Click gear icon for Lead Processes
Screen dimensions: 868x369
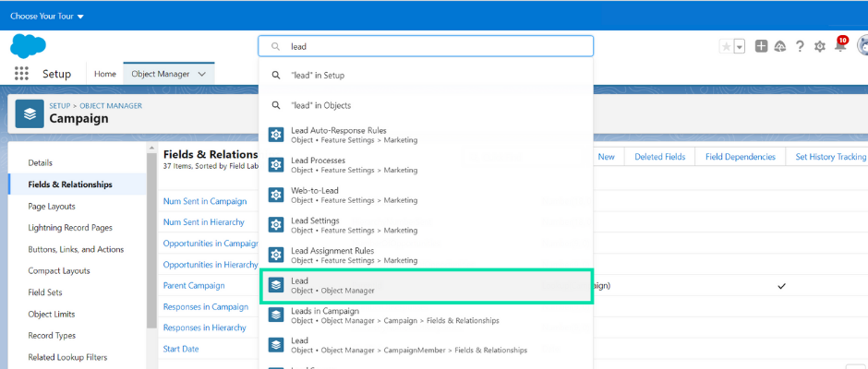tap(276, 165)
